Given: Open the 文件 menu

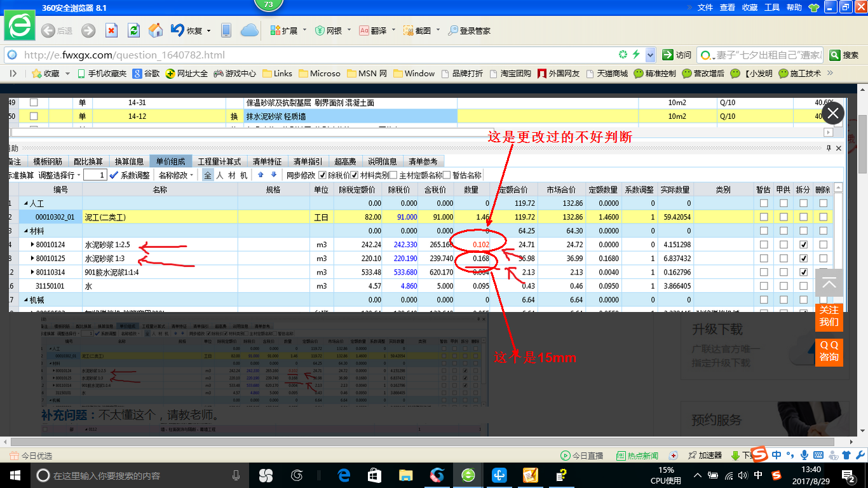Looking at the screenshot, I should [705, 8].
